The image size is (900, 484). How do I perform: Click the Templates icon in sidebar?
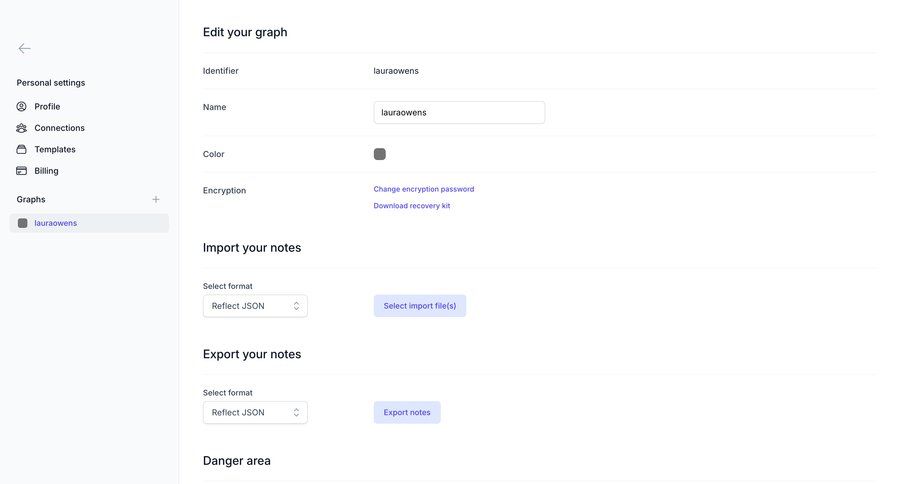coord(22,149)
